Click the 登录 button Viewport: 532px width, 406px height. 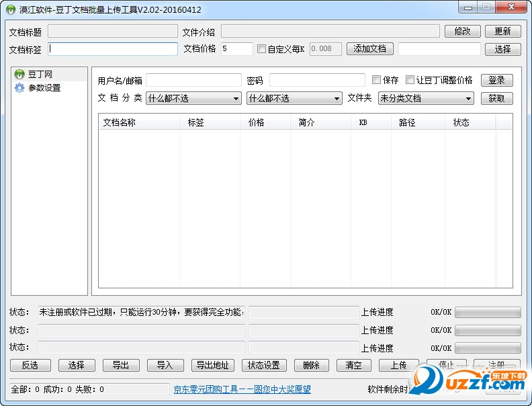click(496, 80)
